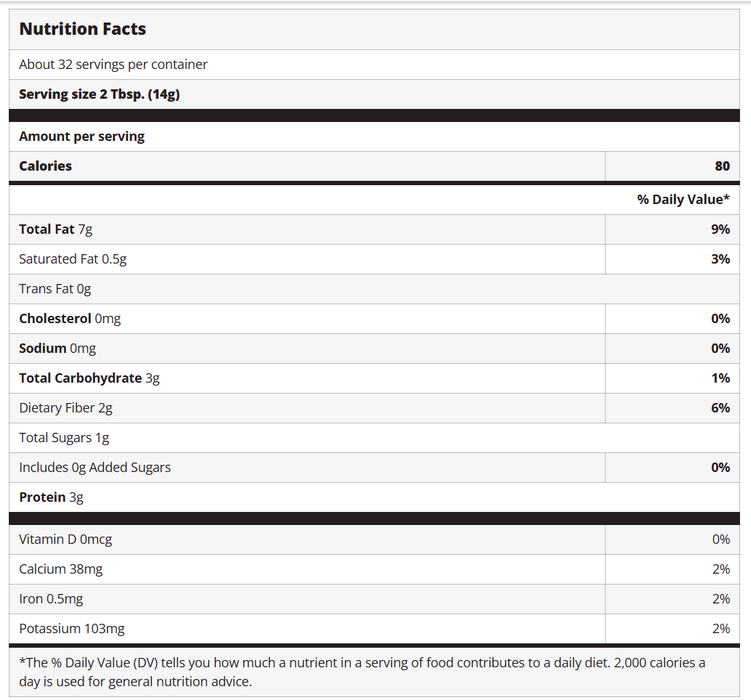Click the Sodium 0mg label
The height and width of the screenshot is (700, 751).
[57, 348]
